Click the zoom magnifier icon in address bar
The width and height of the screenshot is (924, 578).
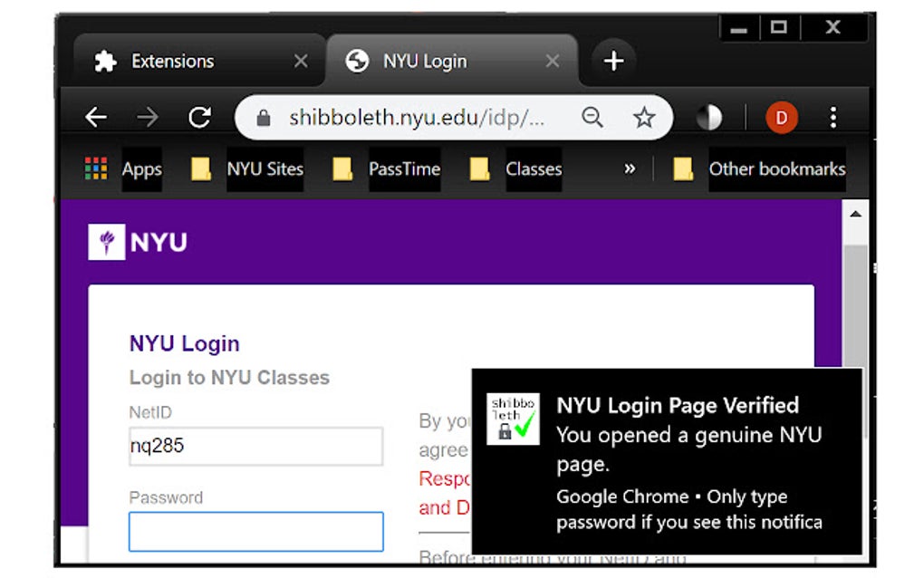592,117
